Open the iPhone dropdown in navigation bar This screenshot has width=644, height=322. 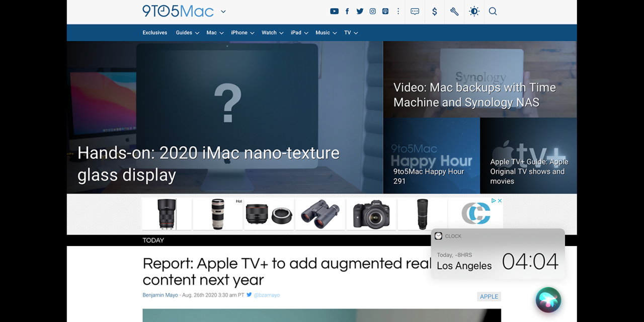click(243, 33)
